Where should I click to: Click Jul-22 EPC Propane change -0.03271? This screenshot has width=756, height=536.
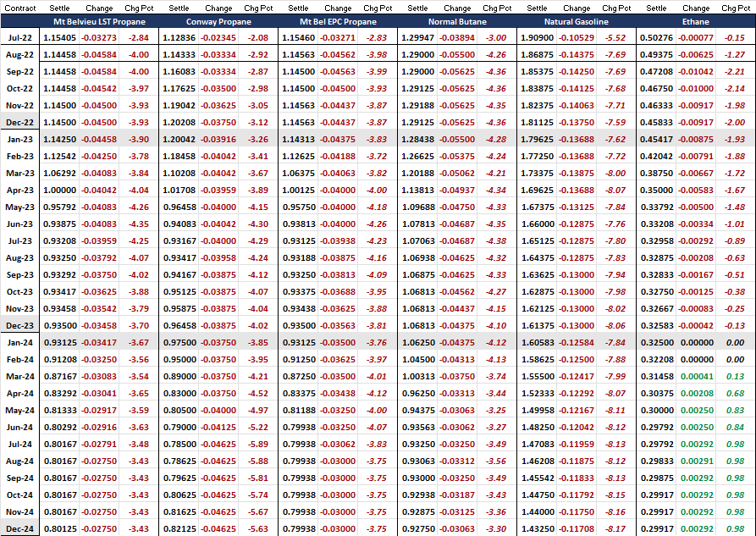pos(338,37)
